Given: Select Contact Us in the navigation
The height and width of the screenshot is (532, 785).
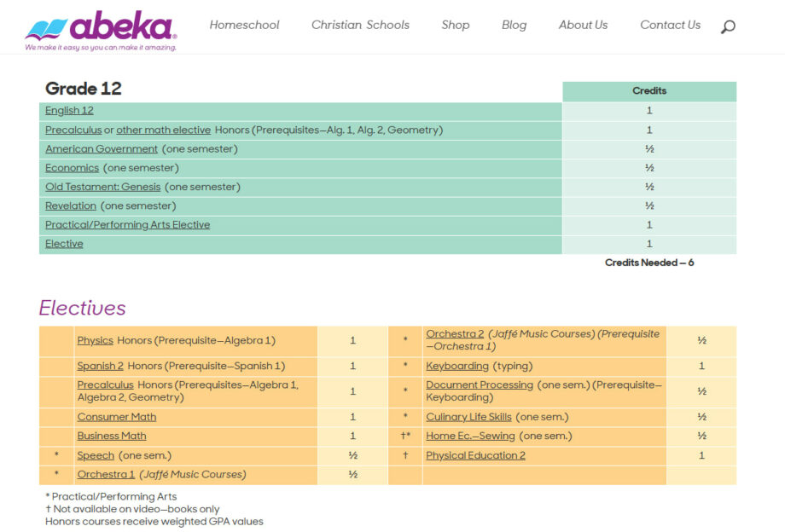Looking at the screenshot, I should (x=671, y=25).
